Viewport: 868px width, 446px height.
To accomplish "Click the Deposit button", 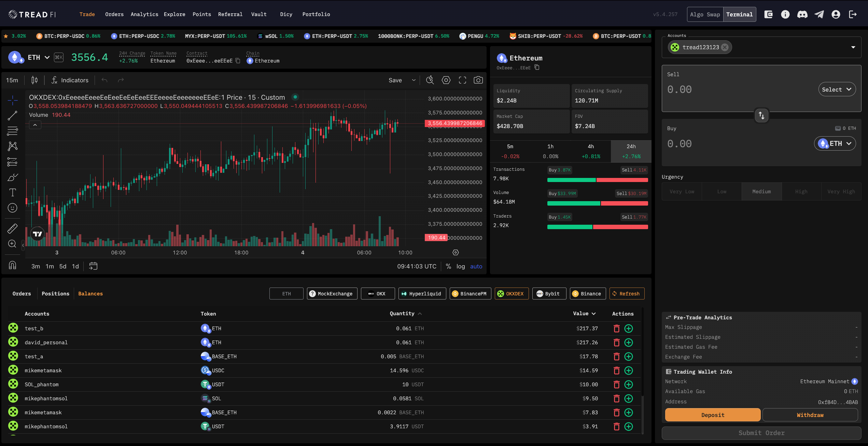I will tap(712, 415).
